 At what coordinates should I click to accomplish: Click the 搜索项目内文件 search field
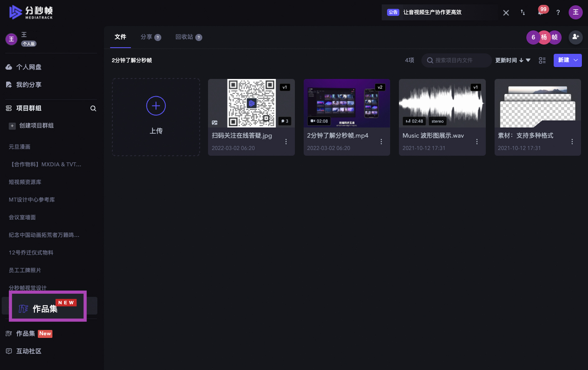(456, 60)
